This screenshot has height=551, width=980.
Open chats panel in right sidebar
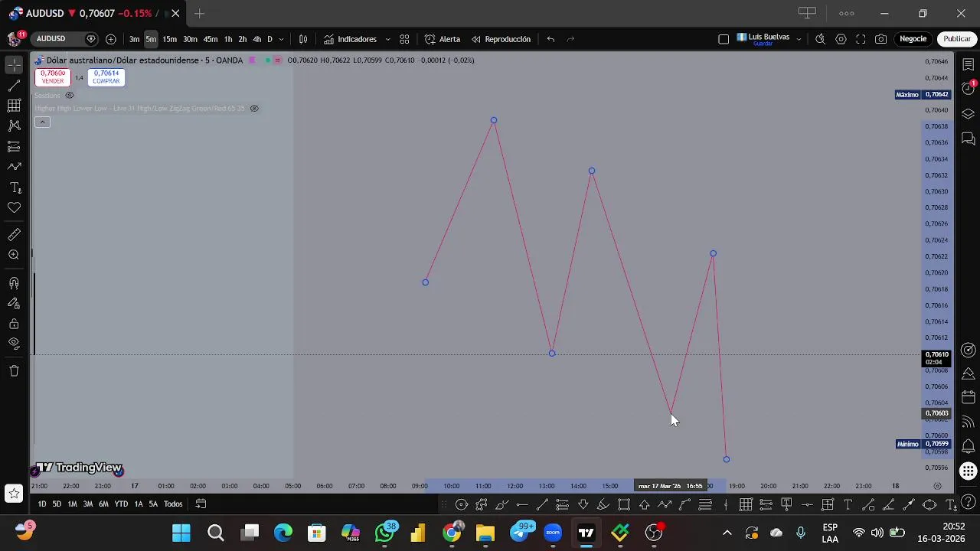(969, 139)
